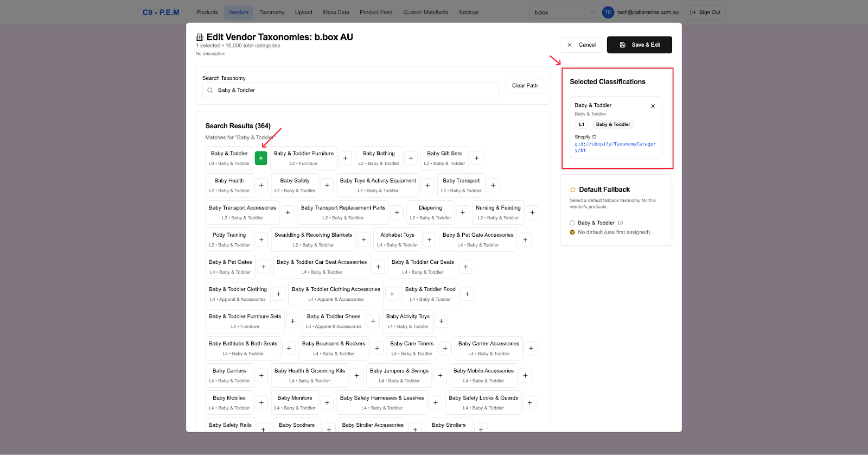The width and height of the screenshot is (868, 455).
Task: Add the Baby Bathing category with its plus
Action: coord(411,158)
